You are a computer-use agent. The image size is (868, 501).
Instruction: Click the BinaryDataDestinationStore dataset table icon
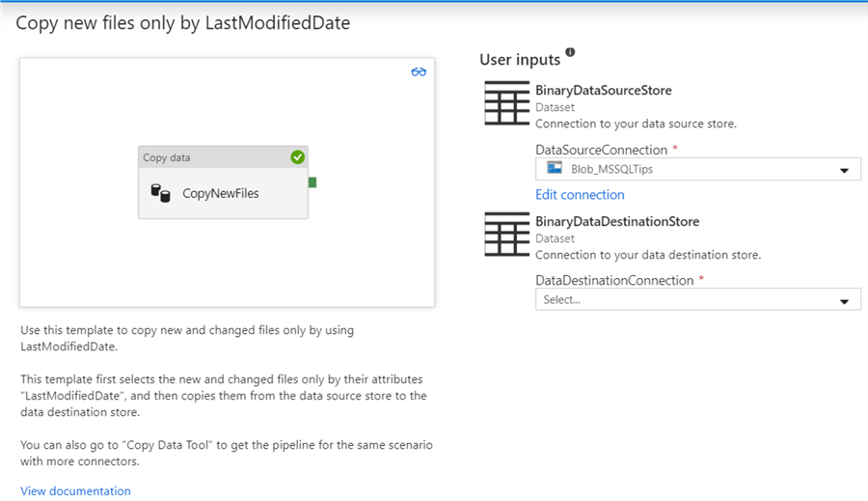click(x=506, y=235)
